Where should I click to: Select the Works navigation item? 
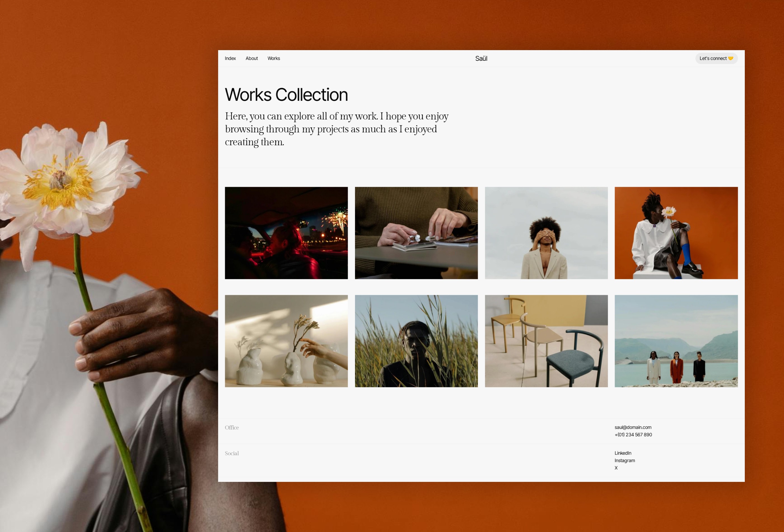point(274,58)
